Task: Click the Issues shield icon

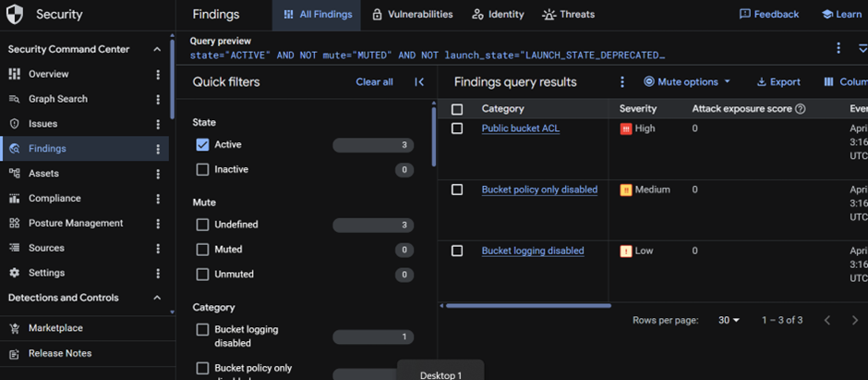Action: coord(15,124)
